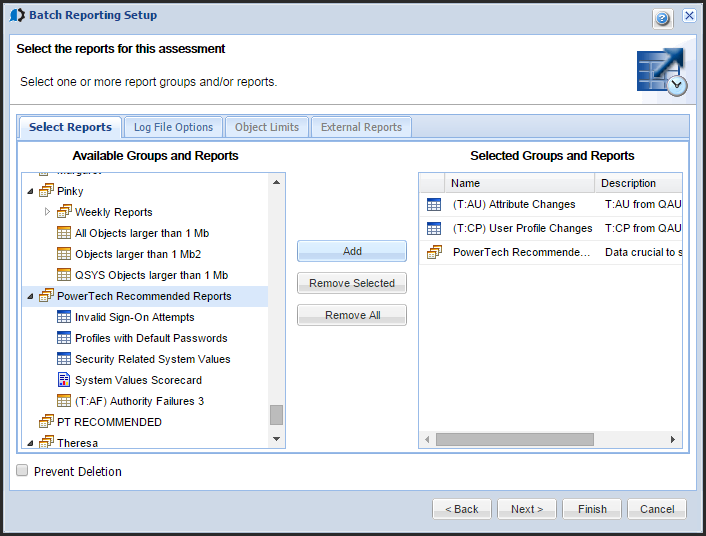Collapse the Theresa group
Viewport: 706px width, 536px height.
[x=30, y=443]
